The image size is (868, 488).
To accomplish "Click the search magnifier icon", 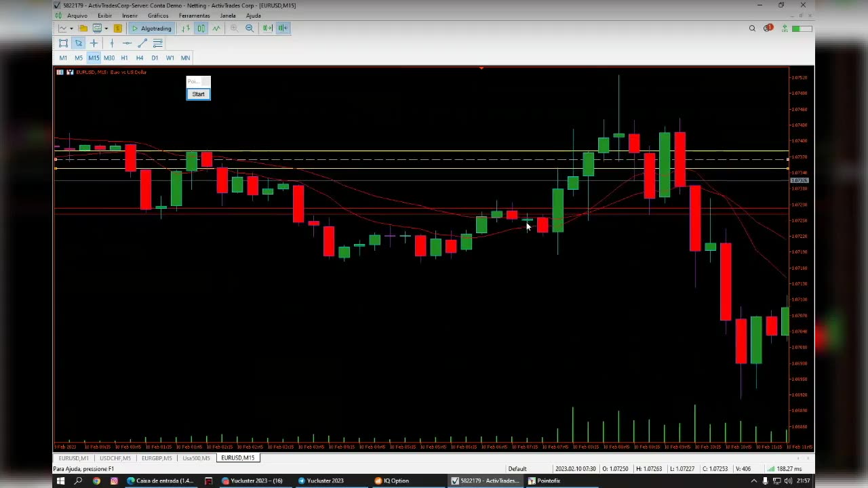I will pos(752,28).
